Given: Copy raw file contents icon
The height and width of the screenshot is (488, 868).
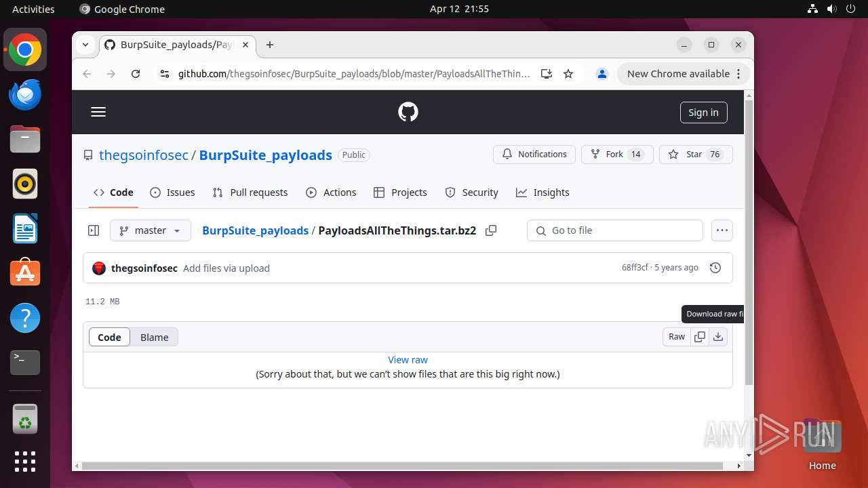Looking at the screenshot, I should (700, 337).
